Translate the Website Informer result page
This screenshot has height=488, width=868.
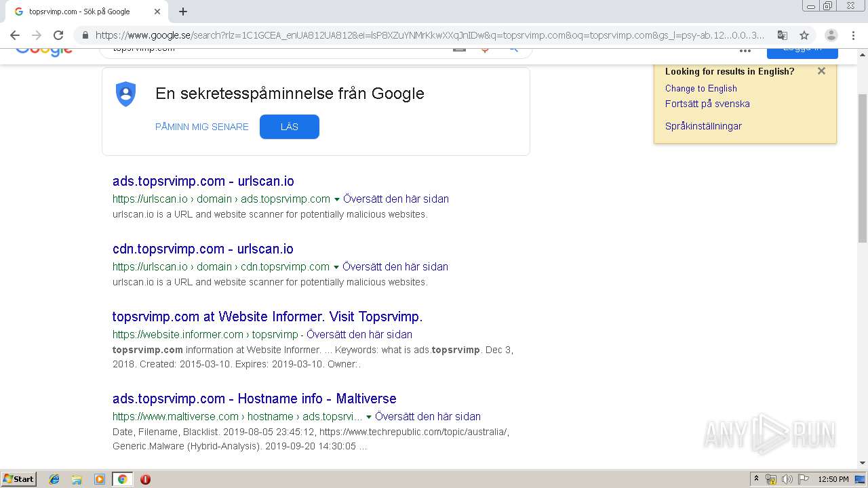[x=359, y=334]
